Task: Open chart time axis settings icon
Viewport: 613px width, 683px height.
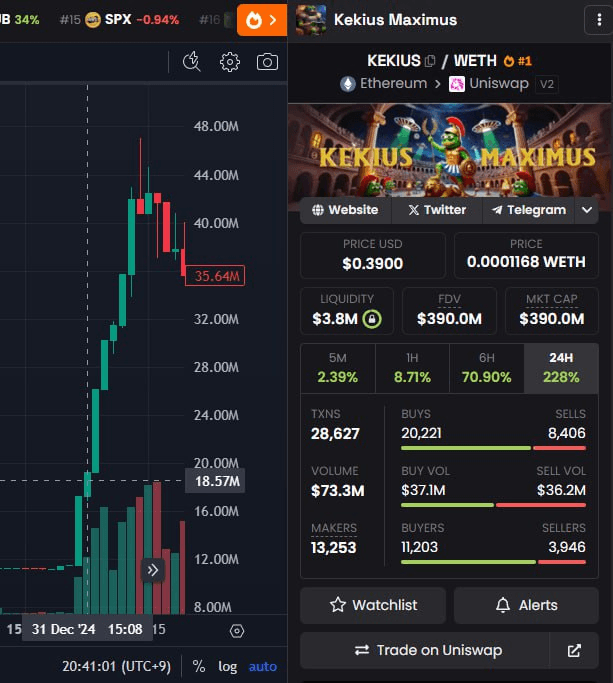Action: (237, 630)
